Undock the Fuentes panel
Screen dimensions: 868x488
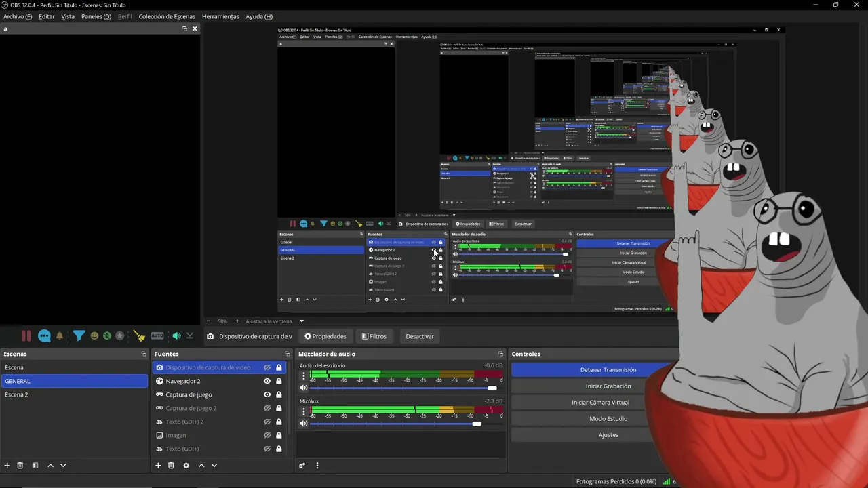pyautogui.click(x=287, y=354)
